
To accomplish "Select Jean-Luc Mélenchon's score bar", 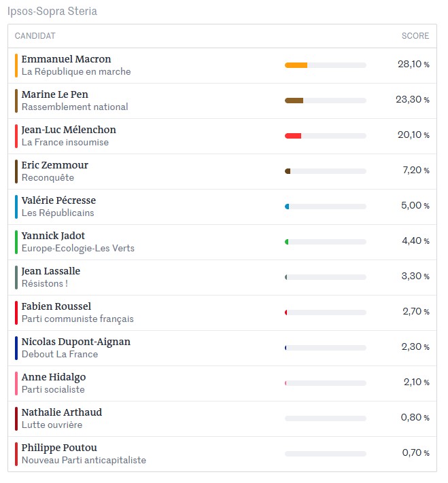I will [x=325, y=136].
